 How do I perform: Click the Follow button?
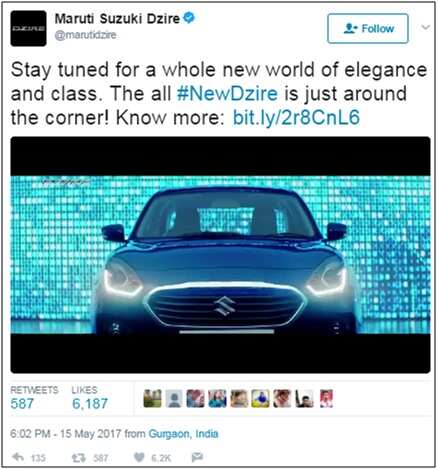click(x=368, y=29)
